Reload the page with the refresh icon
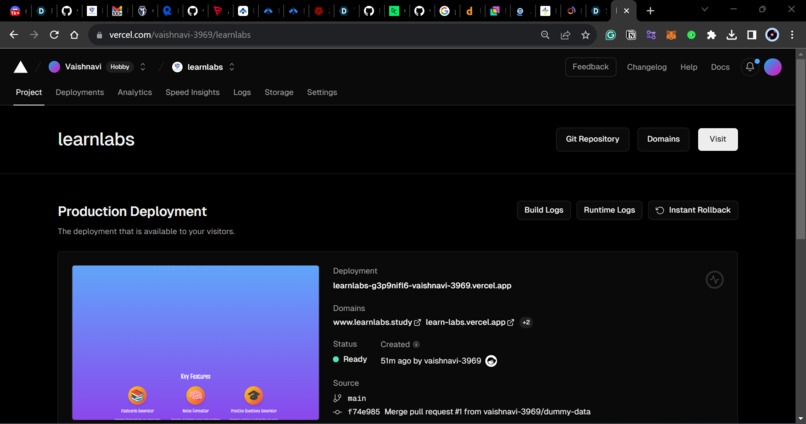The width and height of the screenshot is (806, 424). click(54, 35)
